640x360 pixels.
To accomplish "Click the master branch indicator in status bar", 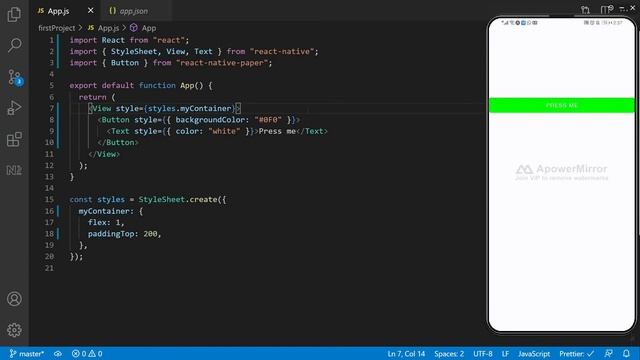I will (x=27, y=353).
